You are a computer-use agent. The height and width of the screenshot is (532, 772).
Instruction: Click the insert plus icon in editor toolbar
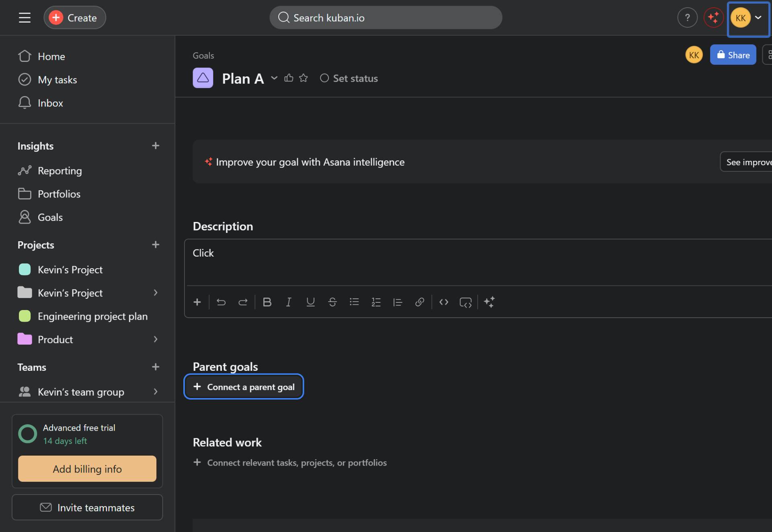coord(197,302)
